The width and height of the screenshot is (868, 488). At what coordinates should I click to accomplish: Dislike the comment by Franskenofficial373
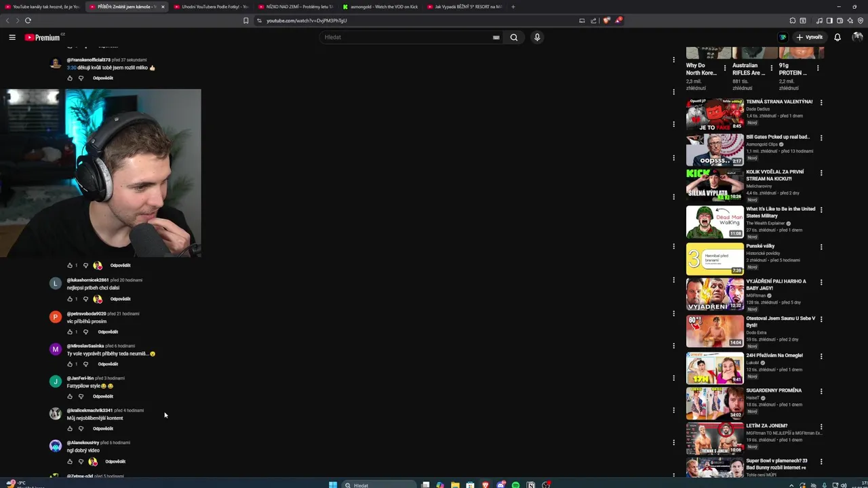click(81, 78)
